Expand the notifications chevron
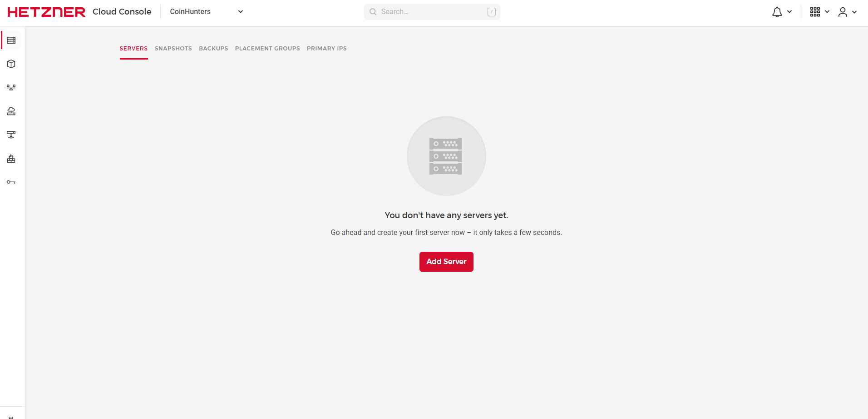The height and width of the screenshot is (419, 868). (x=789, y=12)
